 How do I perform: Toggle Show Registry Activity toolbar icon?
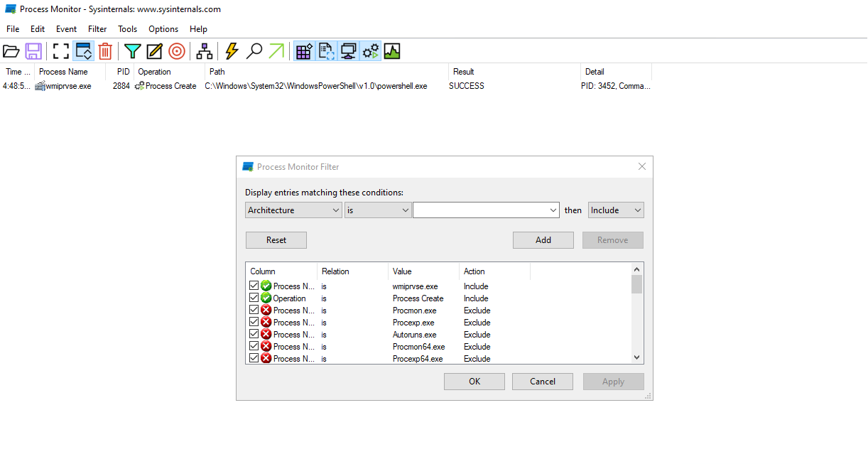coord(304,51)
